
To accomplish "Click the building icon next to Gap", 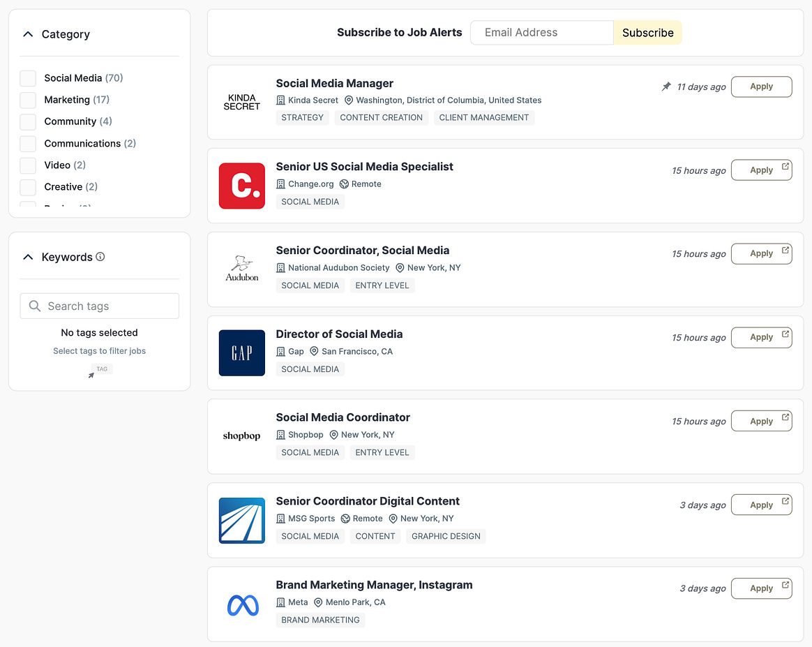I will pos(280,351).
